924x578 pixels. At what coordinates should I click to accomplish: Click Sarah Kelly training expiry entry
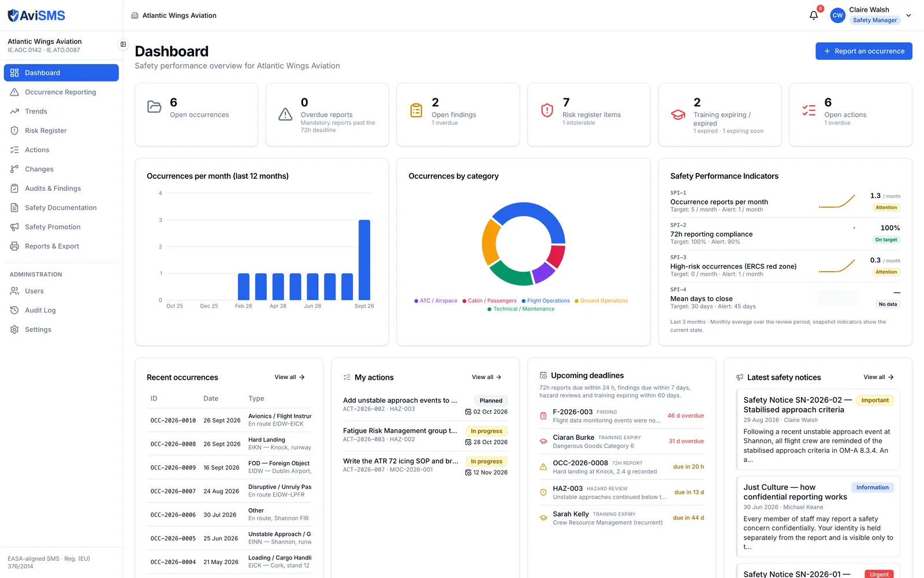[x=621, y=518]
